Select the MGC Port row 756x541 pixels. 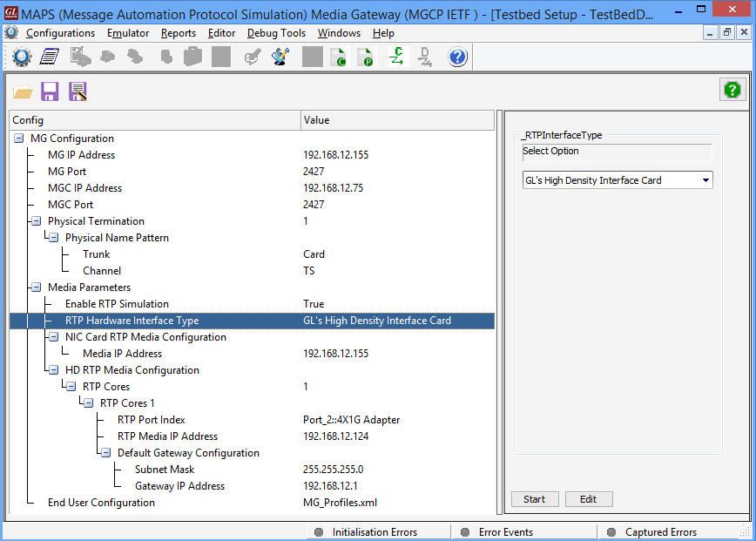click(253, 205)
